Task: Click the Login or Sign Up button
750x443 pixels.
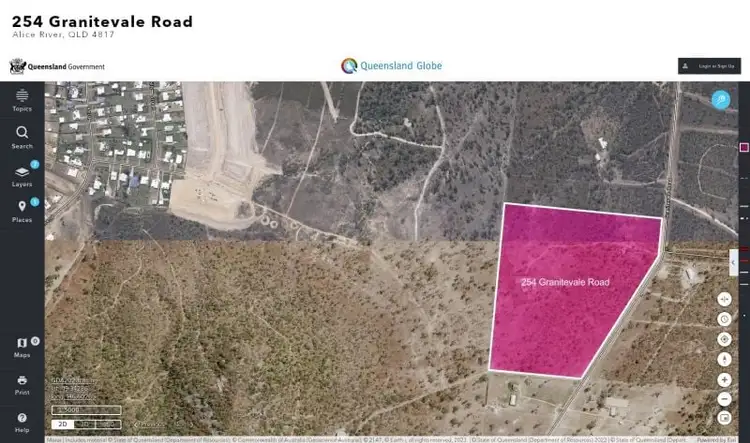Action: point(709,66)
